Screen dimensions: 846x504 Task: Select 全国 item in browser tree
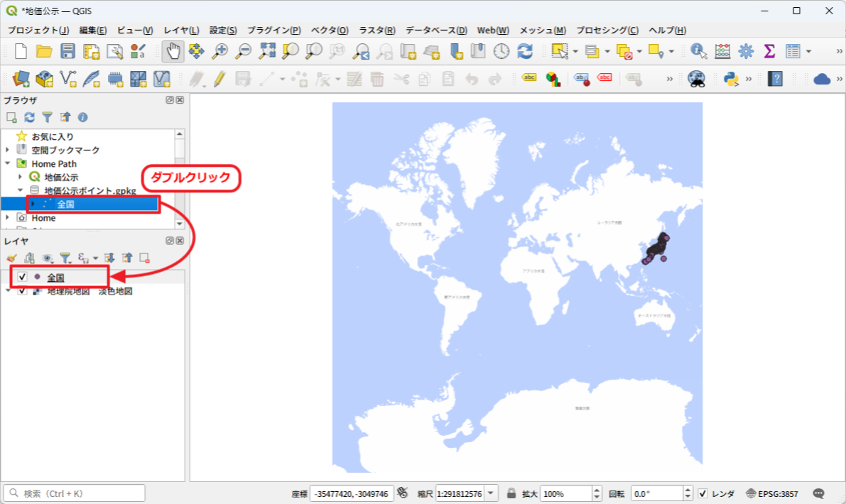66,204
